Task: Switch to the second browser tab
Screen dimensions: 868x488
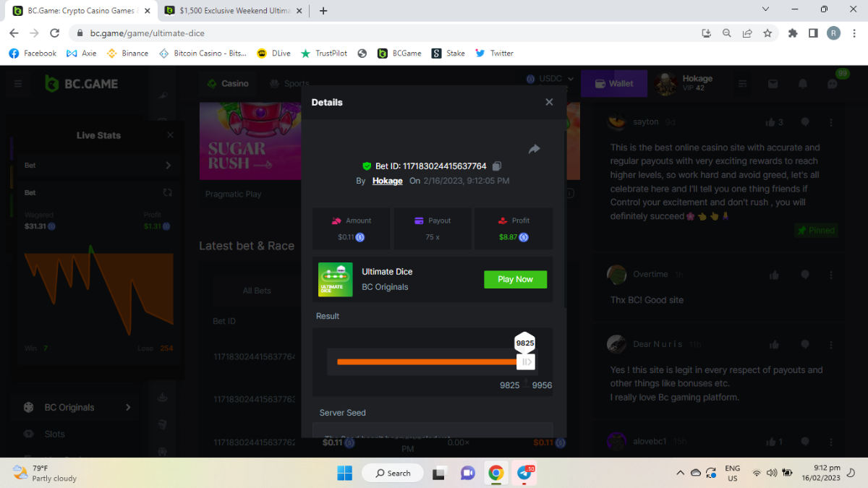Action: click(x=231, y=11)
